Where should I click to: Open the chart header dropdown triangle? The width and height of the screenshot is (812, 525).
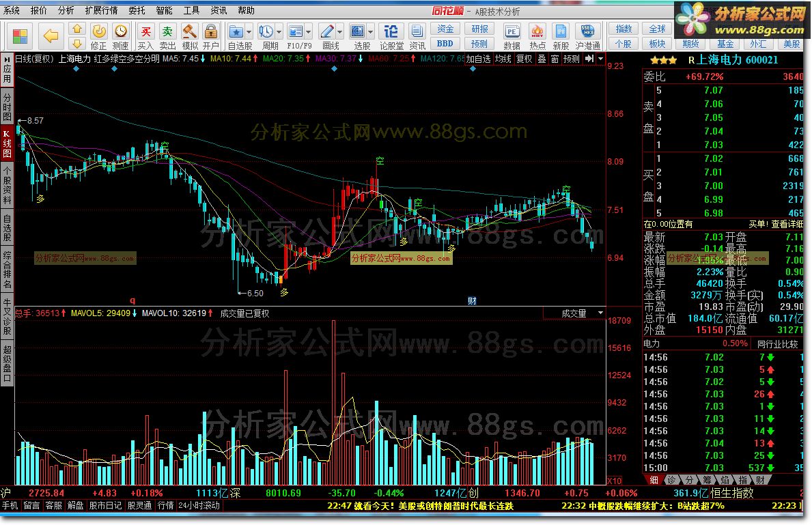(x=600, y=59)
